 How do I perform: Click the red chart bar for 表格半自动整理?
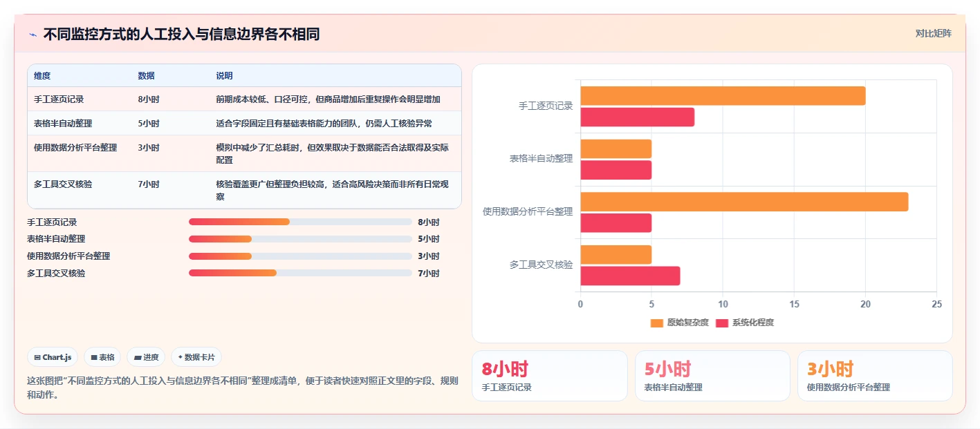pos(616,170)
